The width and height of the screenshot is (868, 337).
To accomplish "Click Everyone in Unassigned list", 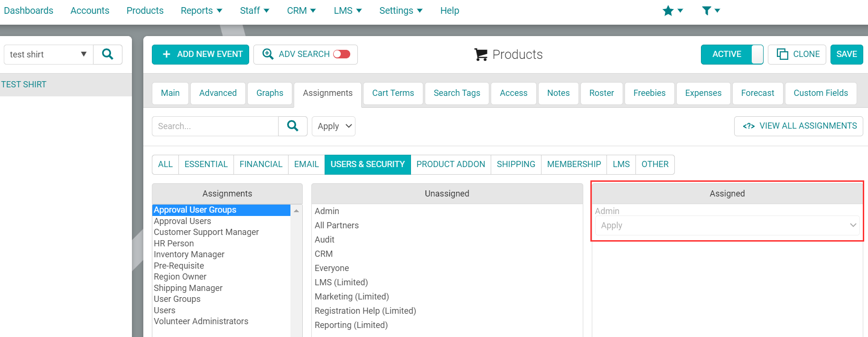I will click(x=332, y=268).
